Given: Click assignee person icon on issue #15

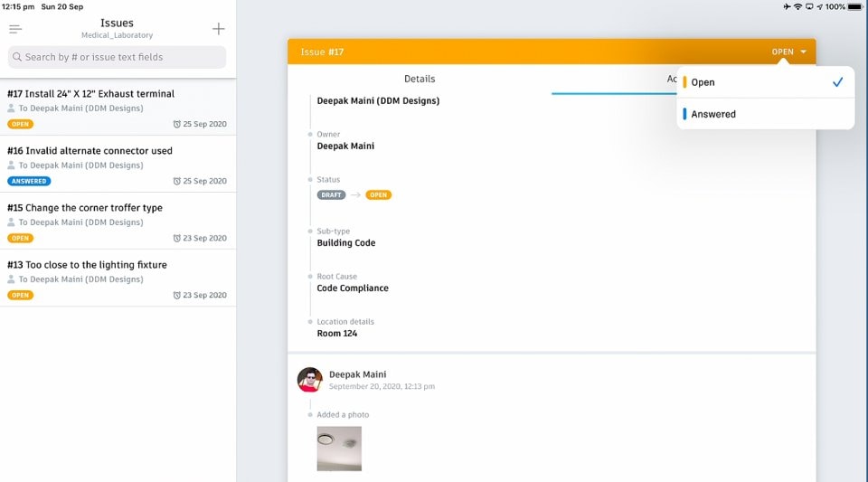Looking at the screenshot, I should [11, 222].
